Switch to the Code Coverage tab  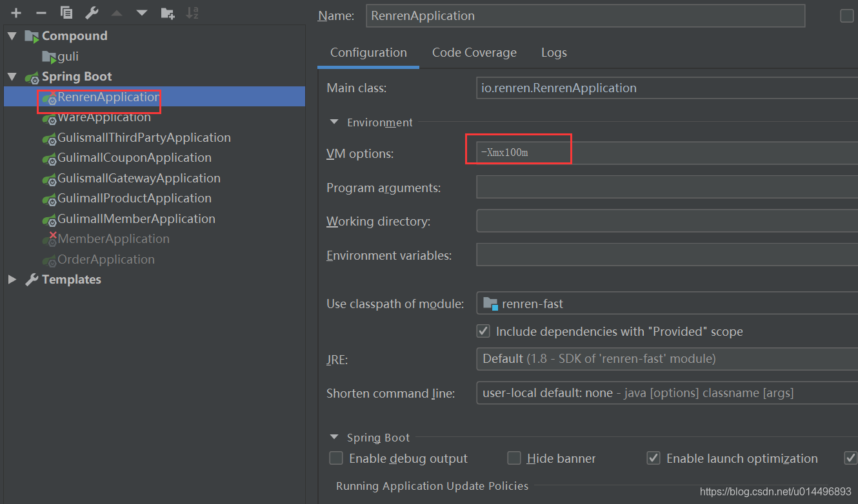pos(474,53)
